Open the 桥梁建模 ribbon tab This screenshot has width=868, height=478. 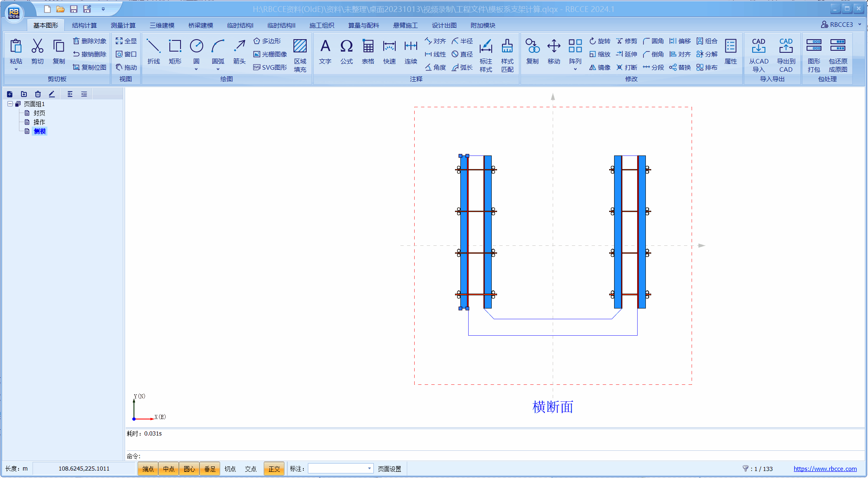201,26
